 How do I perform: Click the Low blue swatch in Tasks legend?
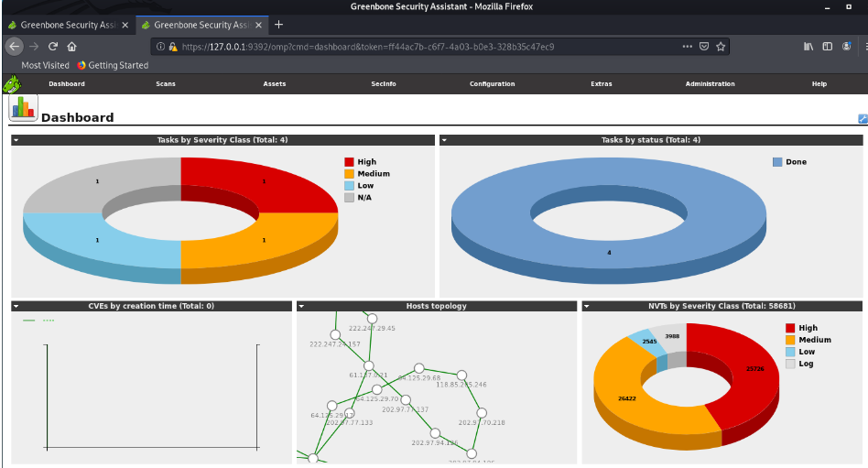point(349,186)
